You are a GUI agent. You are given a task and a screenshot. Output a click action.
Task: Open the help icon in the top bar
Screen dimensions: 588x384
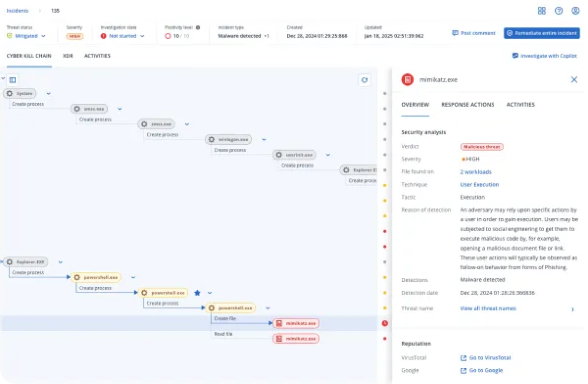point(558,10)
